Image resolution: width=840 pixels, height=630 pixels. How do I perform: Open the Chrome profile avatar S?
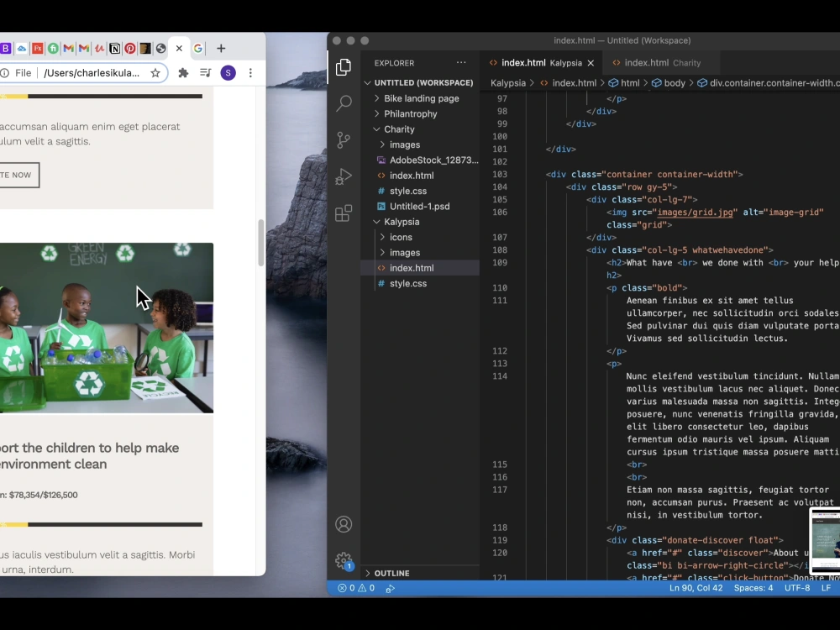pos(228,73)
